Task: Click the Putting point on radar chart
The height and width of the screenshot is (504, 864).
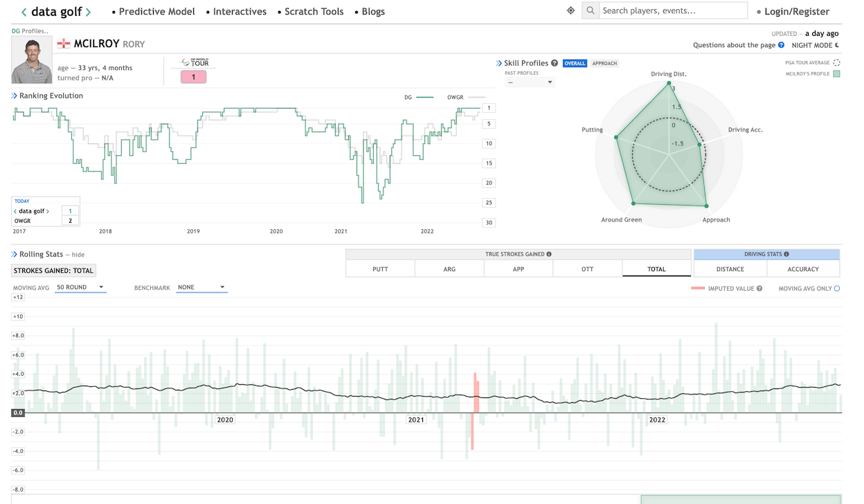Action: click(615, 138)
